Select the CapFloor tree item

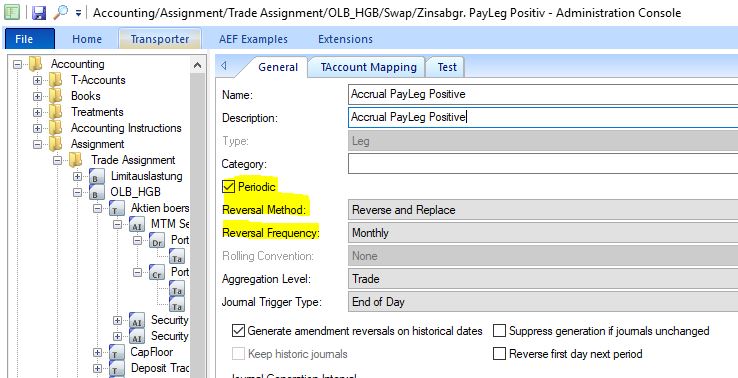(x=152, y=352)
